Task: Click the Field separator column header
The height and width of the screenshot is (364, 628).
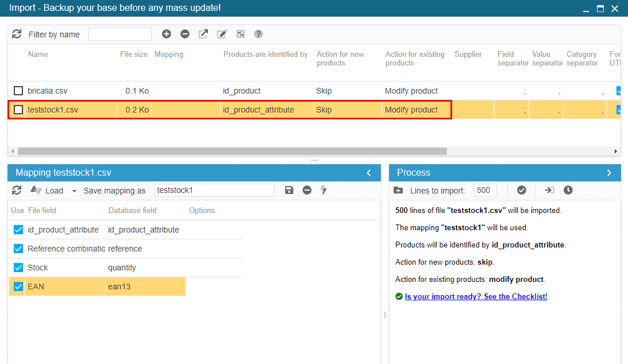Action: [513, 59]
